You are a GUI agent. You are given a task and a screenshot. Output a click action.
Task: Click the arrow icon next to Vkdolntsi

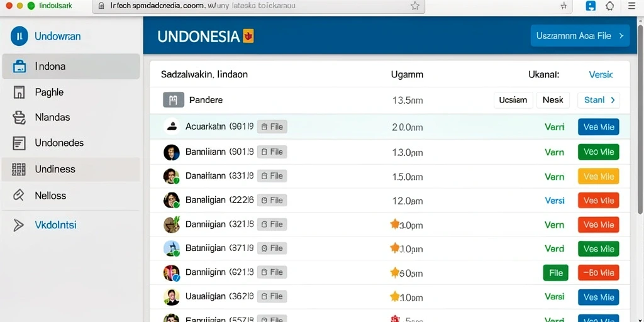pos(18,225)
